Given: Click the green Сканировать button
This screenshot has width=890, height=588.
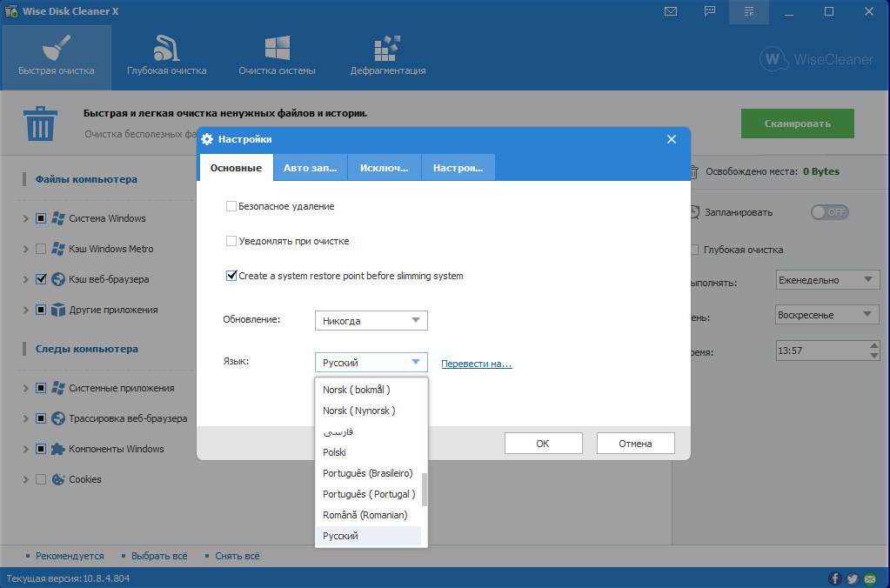Looking at the screenshot, I should (x=798, y=124).
